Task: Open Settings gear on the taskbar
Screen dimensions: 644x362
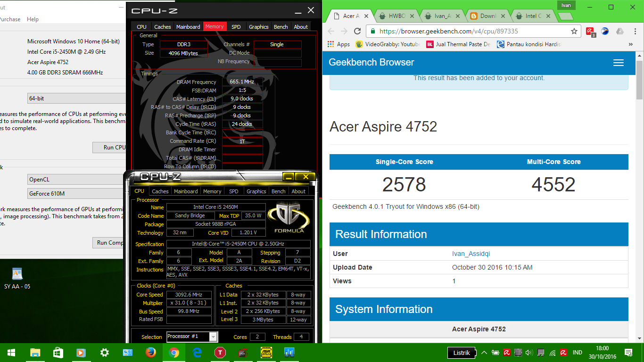Action: pos(104,352)
